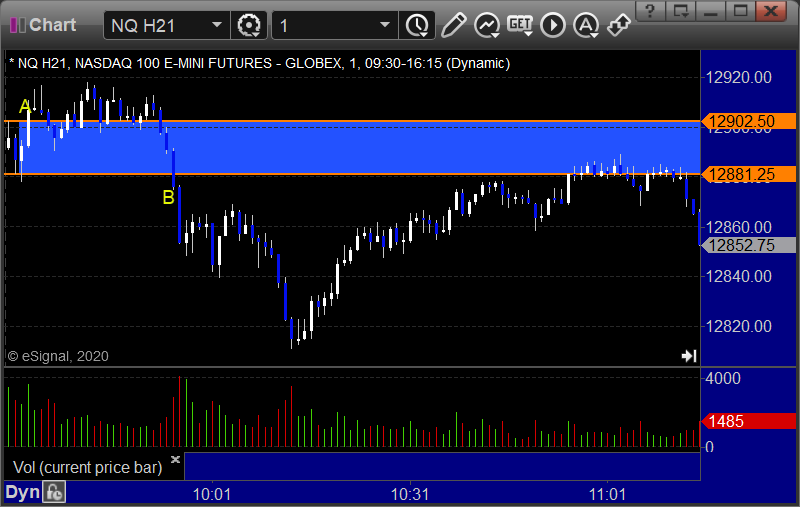Viewport: 800px width, 507px height.
Task: Close the Vol study pane with small x
Action: [175, 460]
